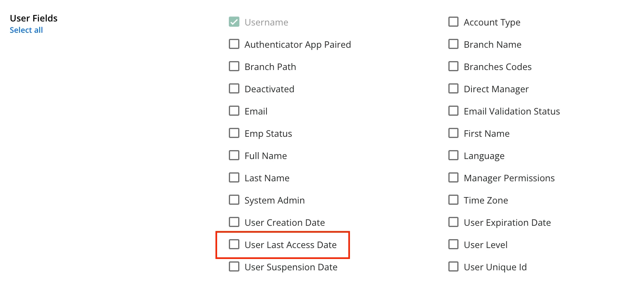
Task: Tick the User Suspension Date checkbox
Action: click(234, 267)
